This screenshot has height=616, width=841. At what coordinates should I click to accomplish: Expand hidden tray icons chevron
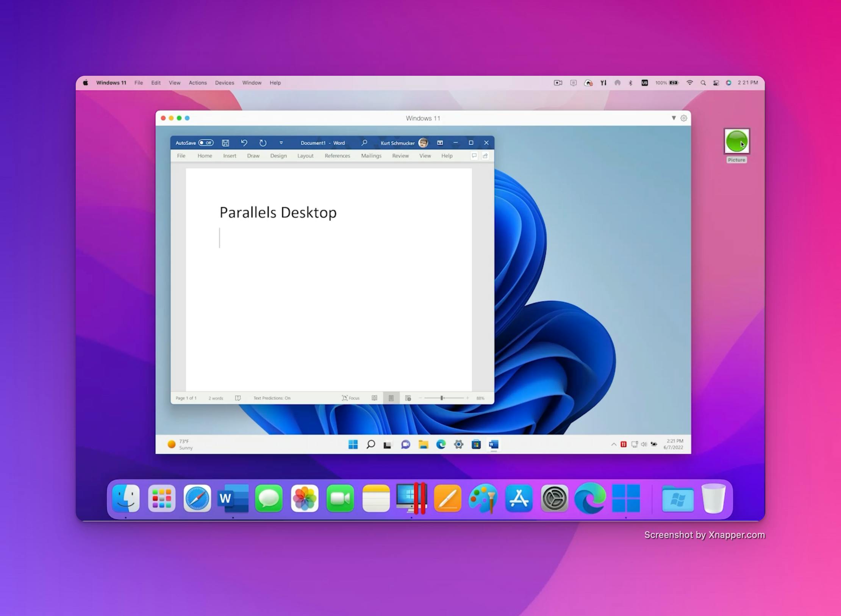[614, 444]
